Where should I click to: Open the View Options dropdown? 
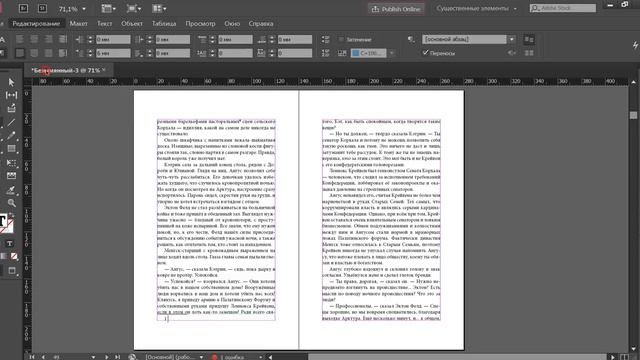pyautogui.click(x=109, y=8)
